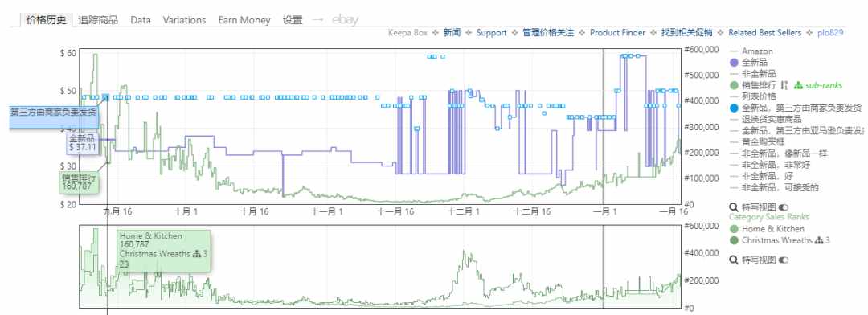Switch to the Variations tab
Viewport: 868px width, 315px height.
coord(184,20)
